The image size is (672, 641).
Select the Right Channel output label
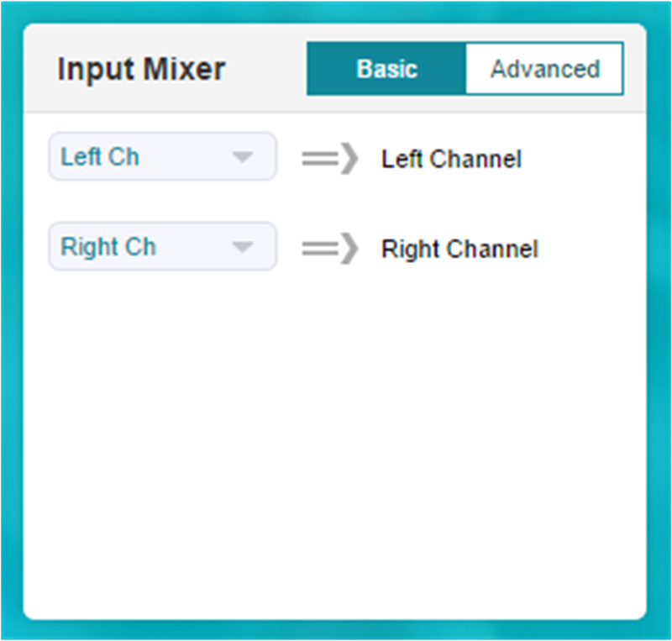coord(459,249)
